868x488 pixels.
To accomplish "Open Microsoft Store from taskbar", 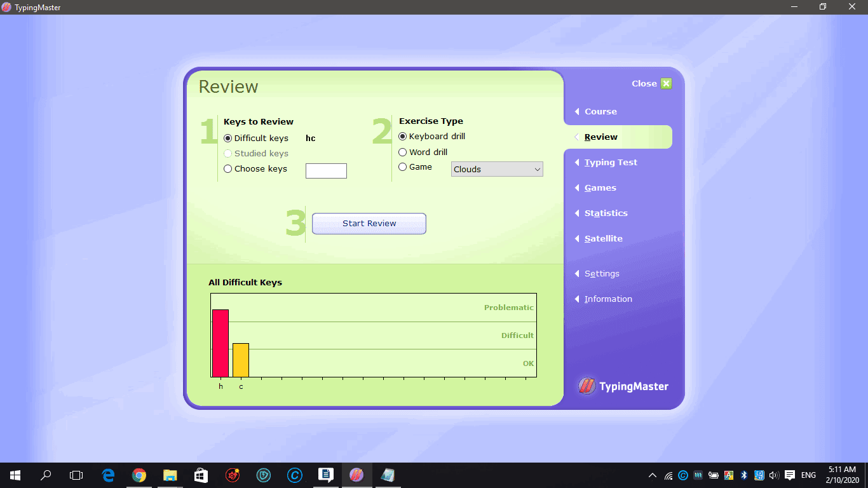I will coord(201,475).
